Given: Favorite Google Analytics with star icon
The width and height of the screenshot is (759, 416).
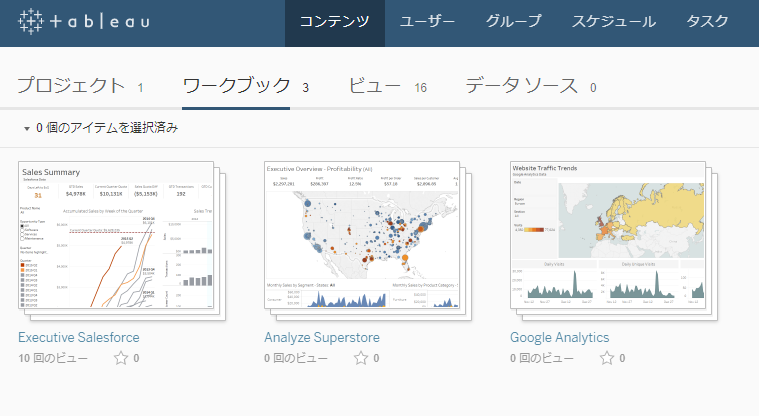Looking at the screenshot, I should (x=607, y=358).
